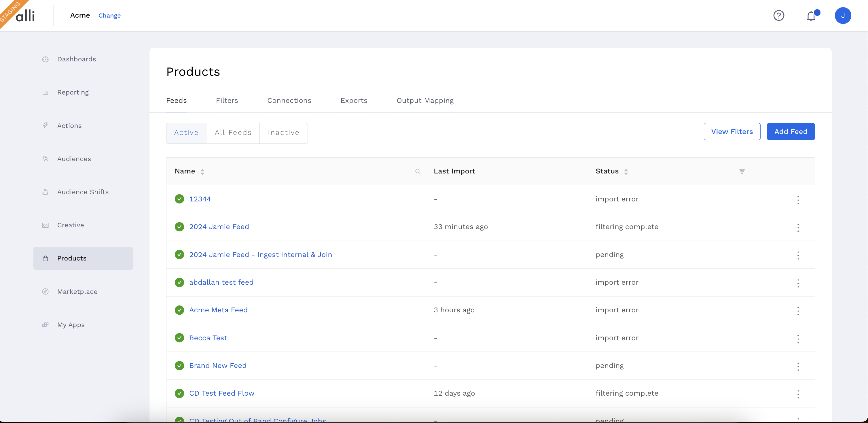
Task: Click the Add Feed button
Action: 791,132
